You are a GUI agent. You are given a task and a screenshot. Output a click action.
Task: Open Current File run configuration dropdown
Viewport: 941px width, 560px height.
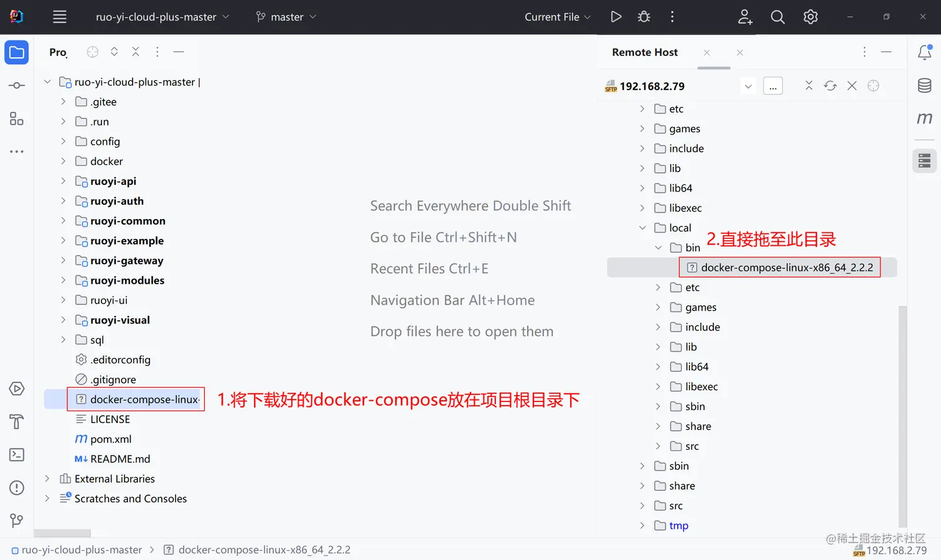[x=558, y=17]
